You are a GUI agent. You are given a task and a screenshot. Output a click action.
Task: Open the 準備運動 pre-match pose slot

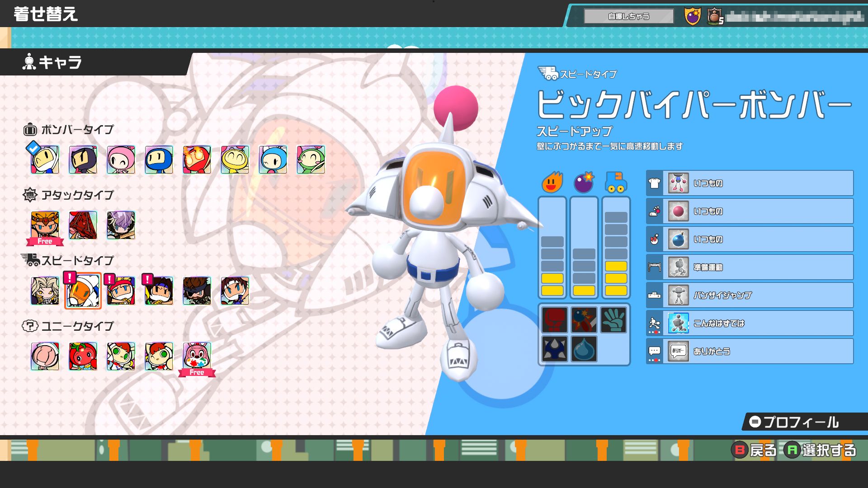(750, 267)
